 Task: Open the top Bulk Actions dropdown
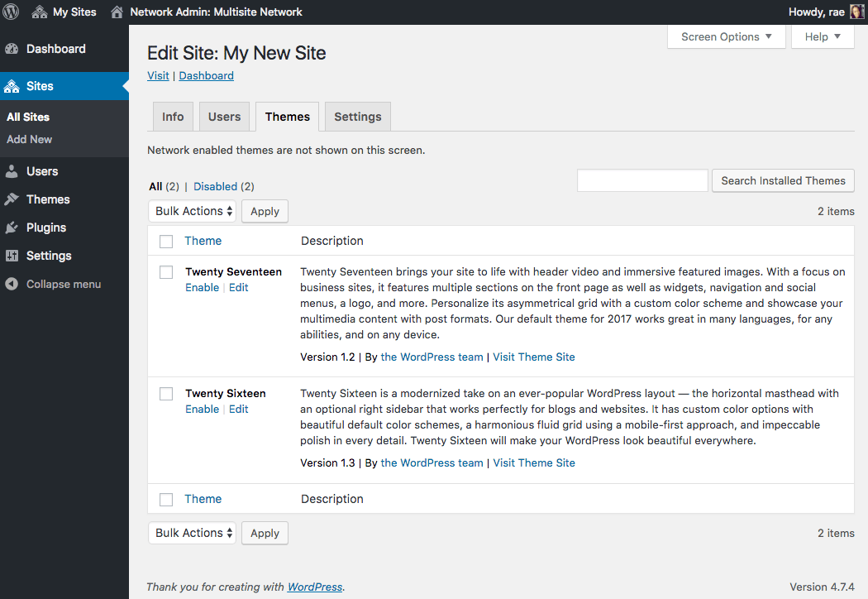point(192,211)
